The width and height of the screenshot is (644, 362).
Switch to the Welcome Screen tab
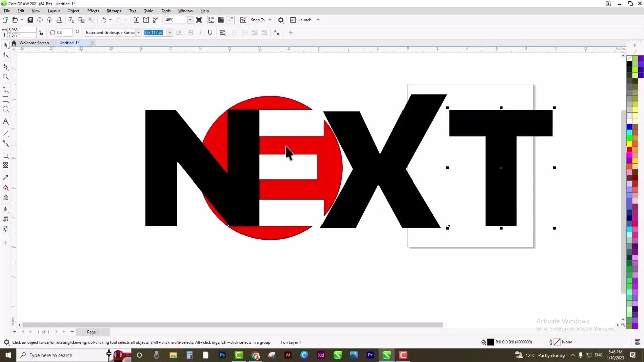pyautogui.click(x=34, y=43)
